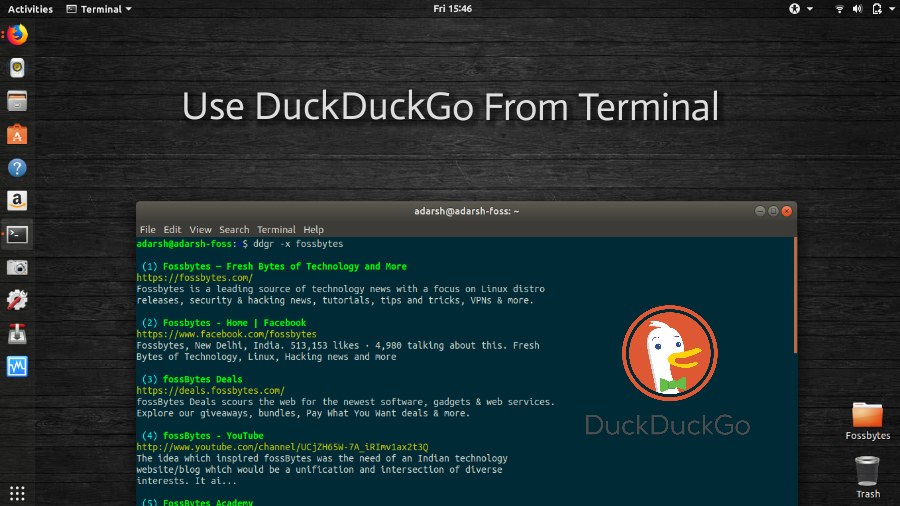Open System Monitor from the dock
The image size is (900, 506).
tap(17, 367)
